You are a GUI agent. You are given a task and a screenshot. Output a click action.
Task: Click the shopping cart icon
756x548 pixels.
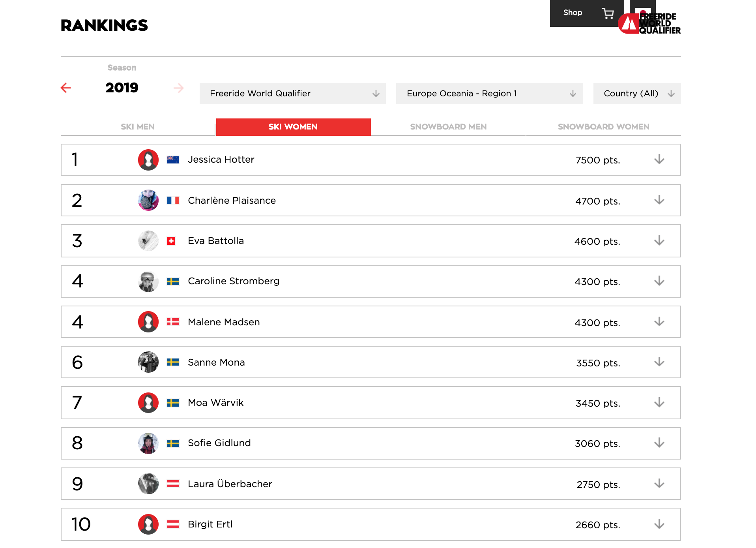point(608,13)
